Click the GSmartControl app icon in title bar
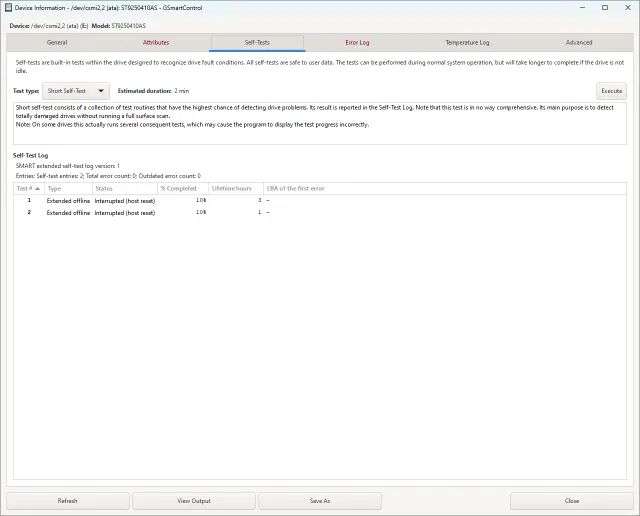Viewport: 640px width, 516px height. pos(8,8)
